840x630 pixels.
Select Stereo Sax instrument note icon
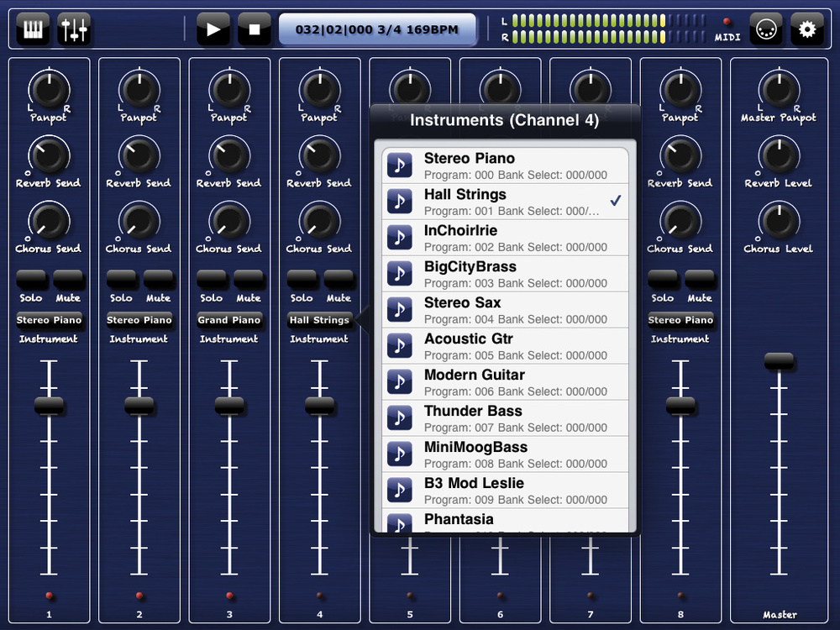click(x=400, y=310)
